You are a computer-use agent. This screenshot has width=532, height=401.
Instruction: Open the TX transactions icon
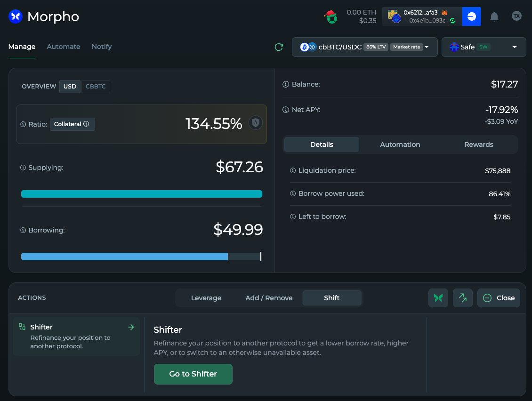pos(516,16)
